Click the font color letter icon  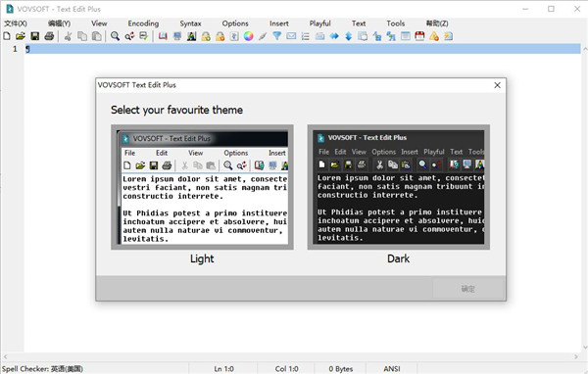point(191,36)
